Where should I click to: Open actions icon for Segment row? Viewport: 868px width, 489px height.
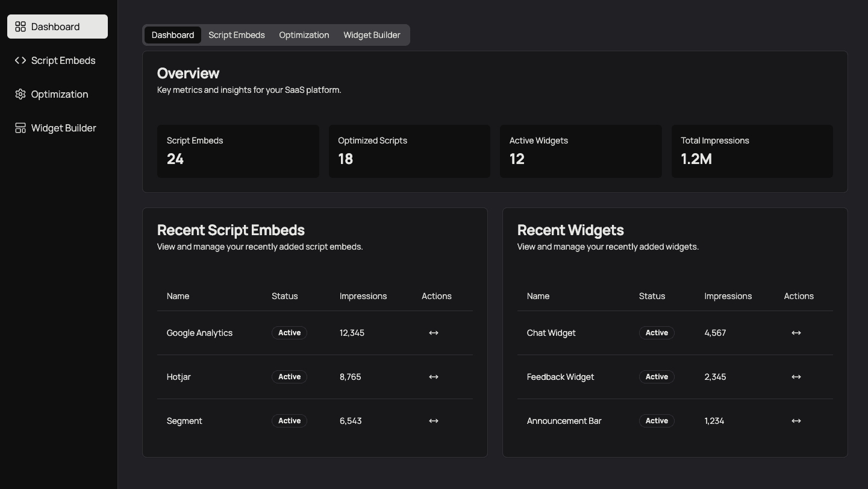click(434, 421)
